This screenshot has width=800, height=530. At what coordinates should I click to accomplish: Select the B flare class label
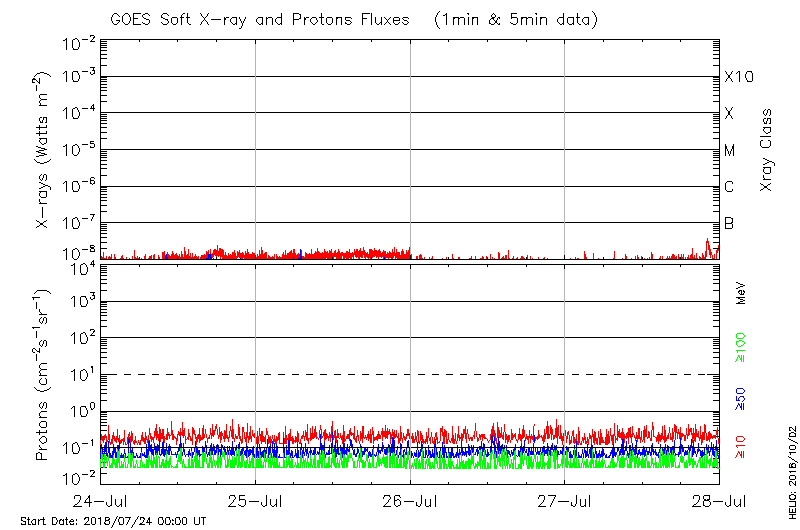click(x=730, y=223)
